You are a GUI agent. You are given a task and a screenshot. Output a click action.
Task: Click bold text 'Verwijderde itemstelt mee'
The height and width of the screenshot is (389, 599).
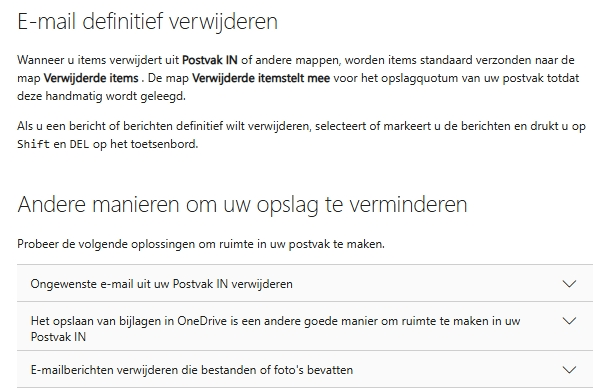pyautogui.click(x=261, y=78)
